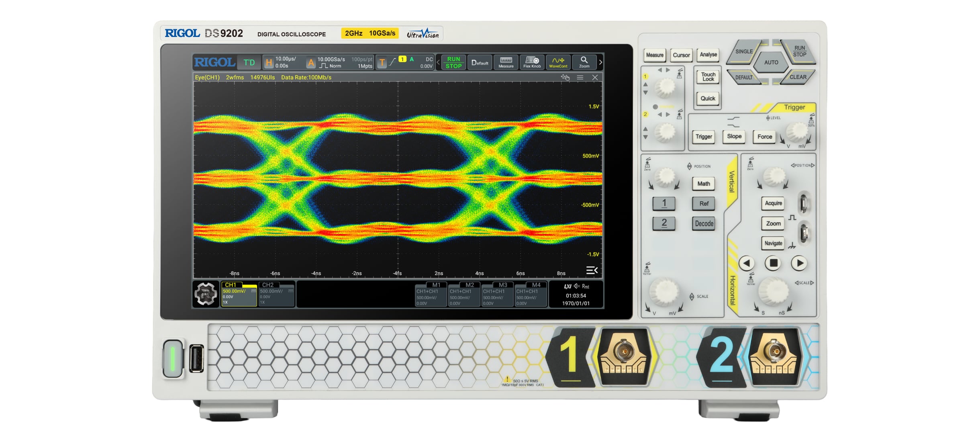Screen dimensions: 980x442
Task: Click Data Rate:100Mb/s text
Action: pos(306,77)
